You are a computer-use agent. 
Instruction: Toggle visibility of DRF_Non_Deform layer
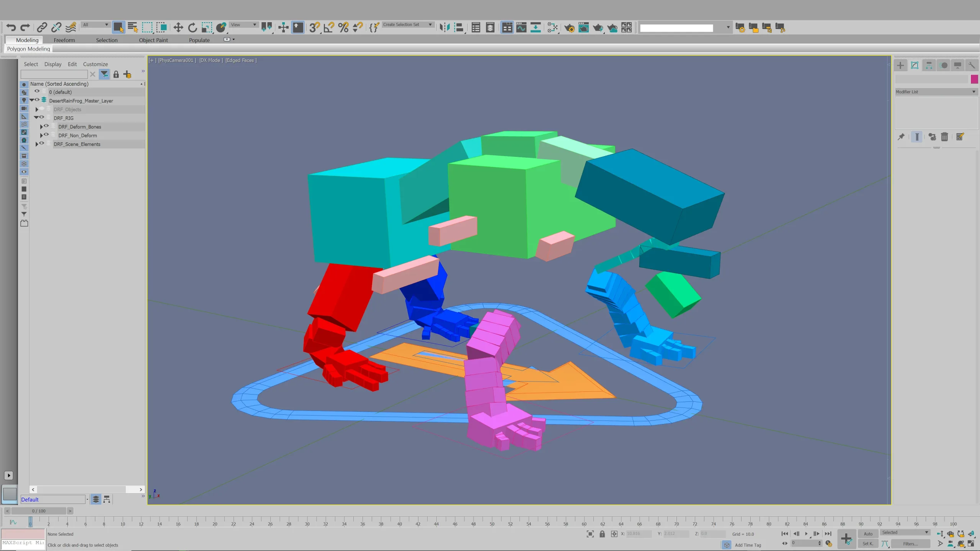46,135
